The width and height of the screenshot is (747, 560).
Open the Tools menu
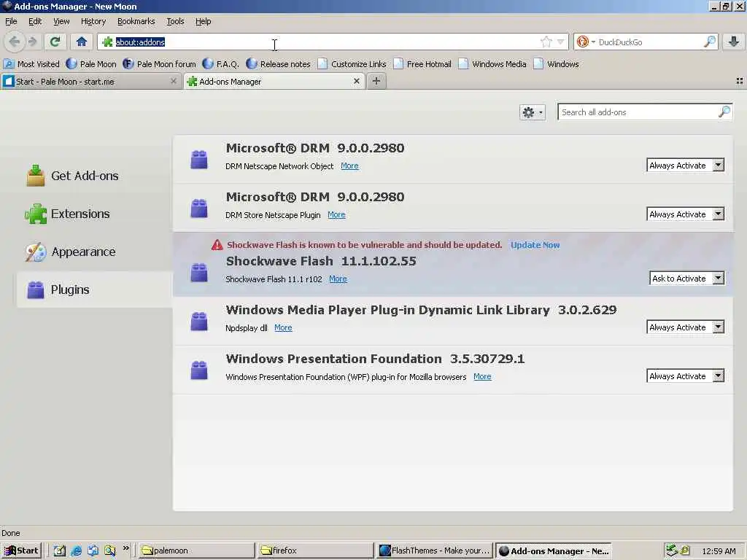click(x=175, y=21)
